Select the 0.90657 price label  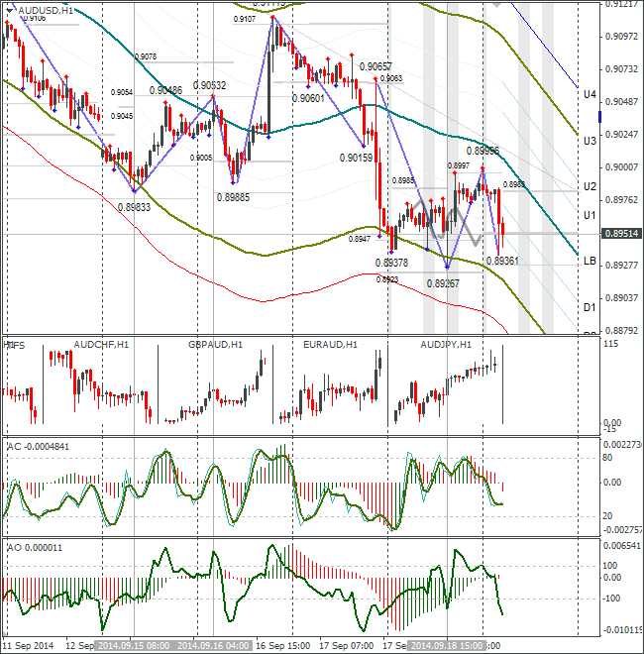click(376, 66)
